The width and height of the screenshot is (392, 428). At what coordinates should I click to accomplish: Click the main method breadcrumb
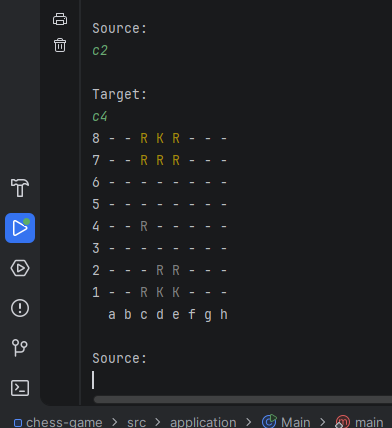coord(359,422)
